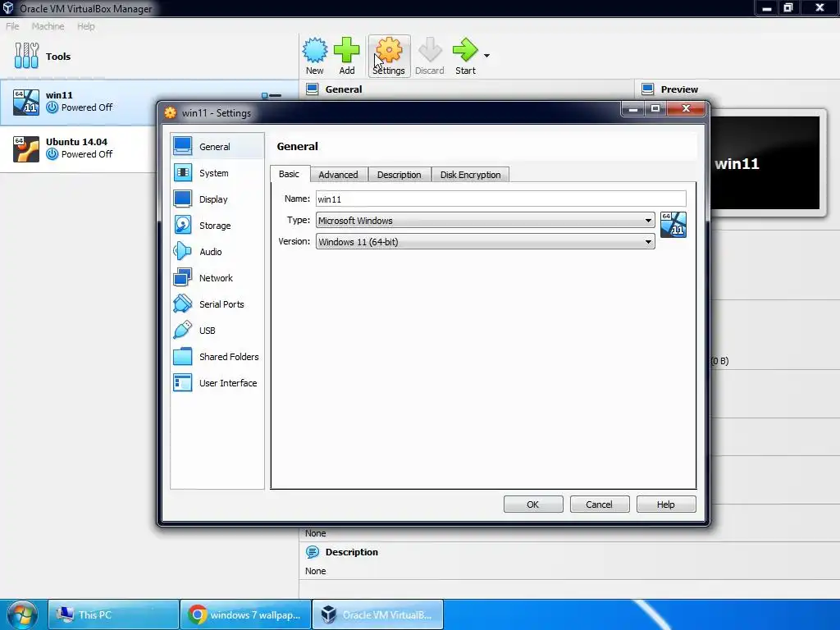840x630 pixels.
Task: Open USB settings icon
Action: click(183, 330)
